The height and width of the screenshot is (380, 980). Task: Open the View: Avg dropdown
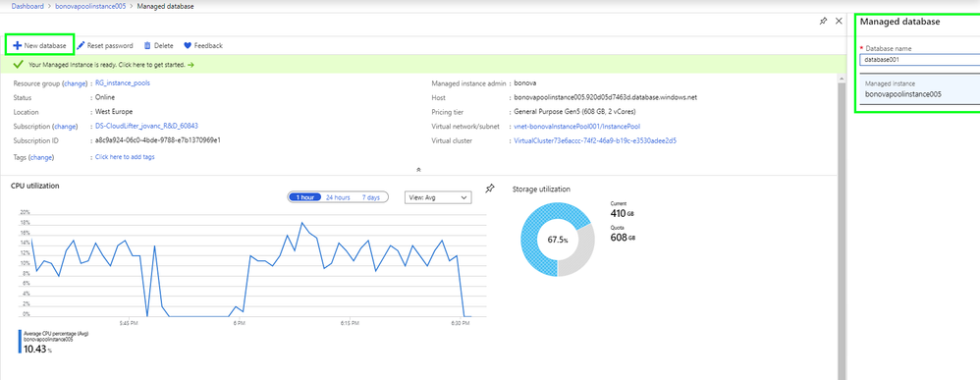(438, 197)
